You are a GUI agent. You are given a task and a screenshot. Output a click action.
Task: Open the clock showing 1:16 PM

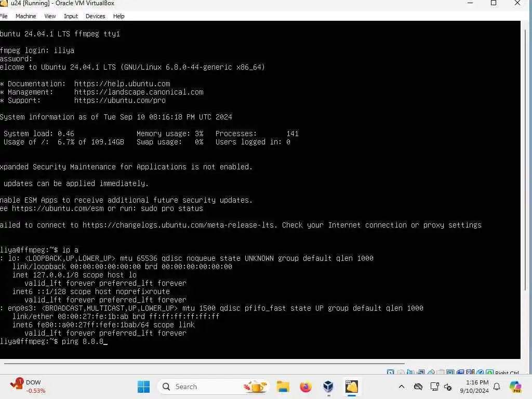[474, 387]
